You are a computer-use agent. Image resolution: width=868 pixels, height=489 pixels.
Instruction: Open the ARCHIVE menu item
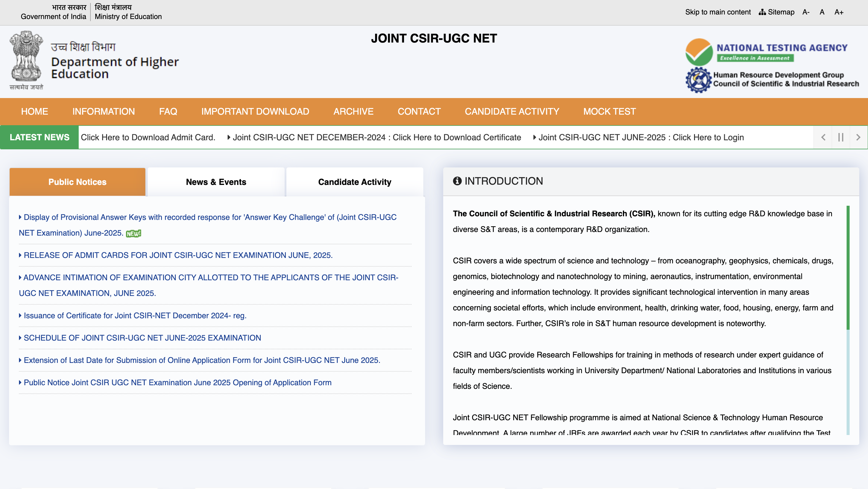(353, 111)
